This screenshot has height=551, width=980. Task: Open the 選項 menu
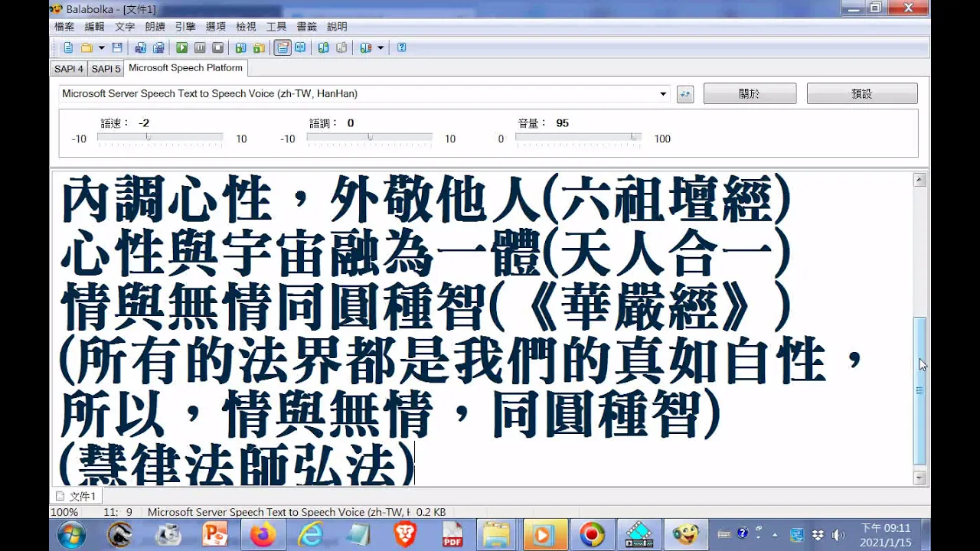[215, 26]
